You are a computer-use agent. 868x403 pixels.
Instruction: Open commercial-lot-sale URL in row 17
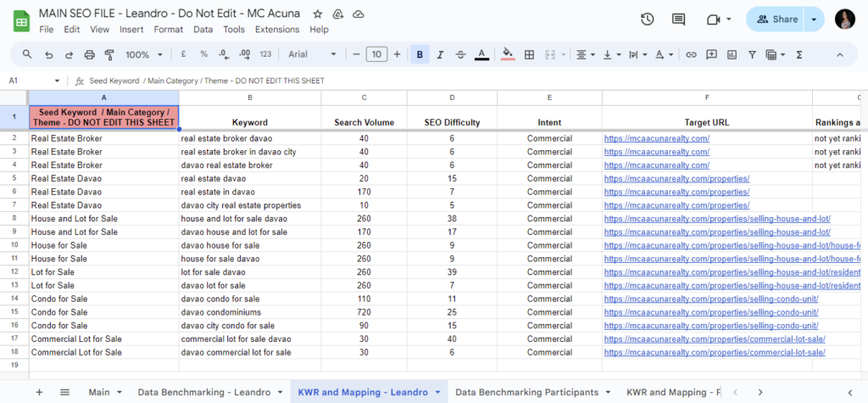(715, 339)
